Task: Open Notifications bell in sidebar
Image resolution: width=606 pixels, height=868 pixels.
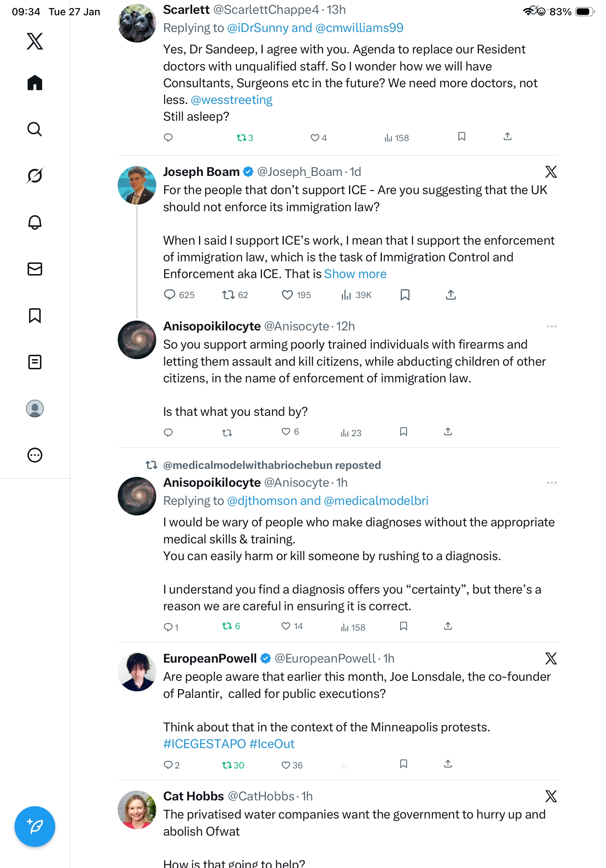Action: coord(35,222)
